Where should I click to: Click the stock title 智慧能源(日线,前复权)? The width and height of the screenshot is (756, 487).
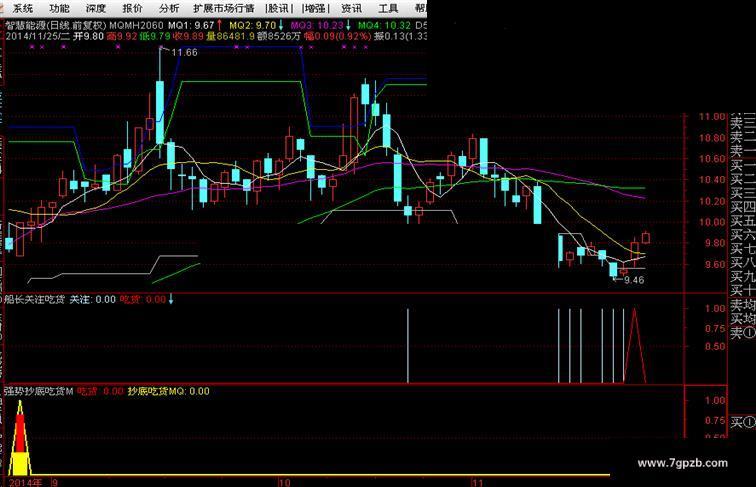tap(55, 25)
